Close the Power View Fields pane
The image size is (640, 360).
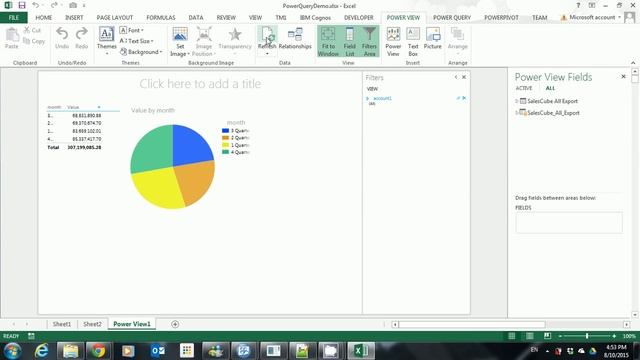623,76
